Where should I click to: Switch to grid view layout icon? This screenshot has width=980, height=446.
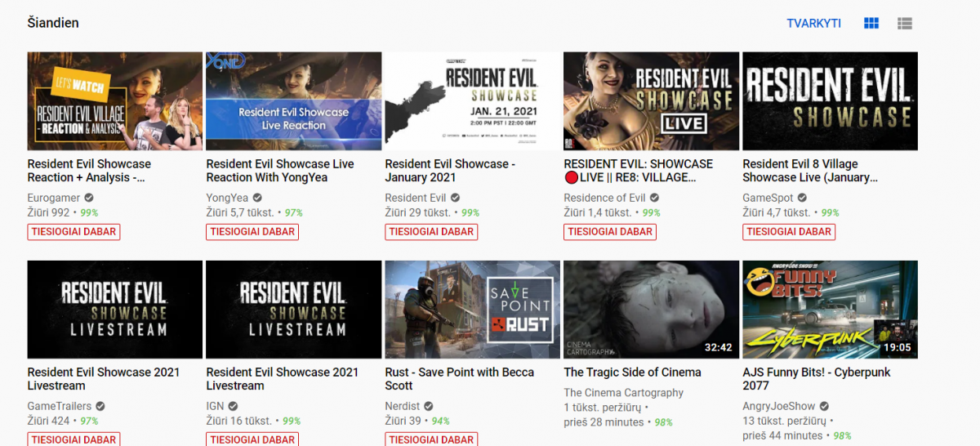click(x=871, y=24)
